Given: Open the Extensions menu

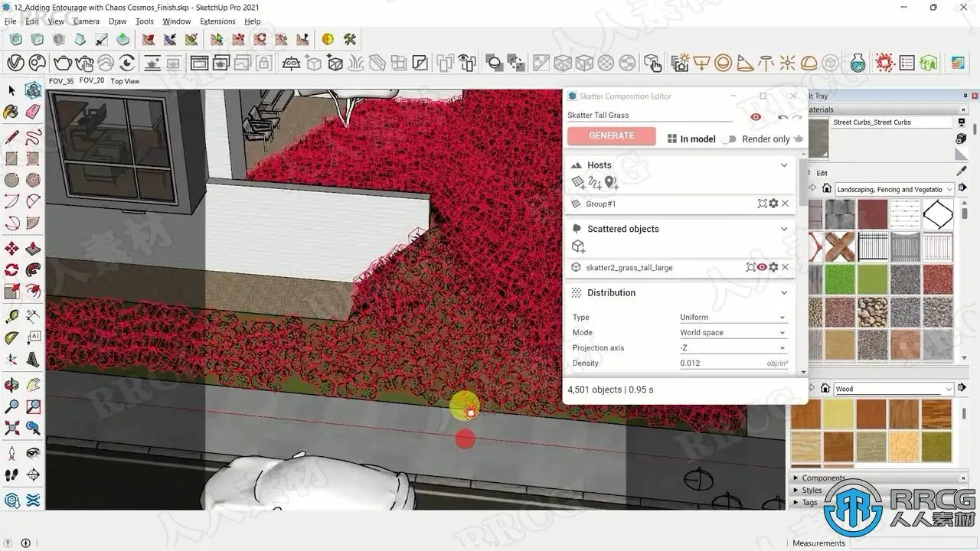Looking at the screenshot, I should 217,21.
